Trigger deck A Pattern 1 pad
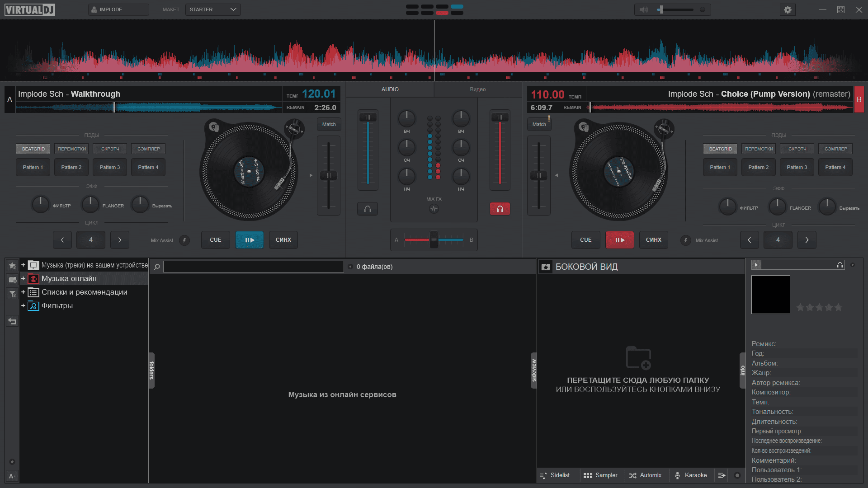Image resolution: width=868 pixels, height=488 pixels. click(33, 167)
